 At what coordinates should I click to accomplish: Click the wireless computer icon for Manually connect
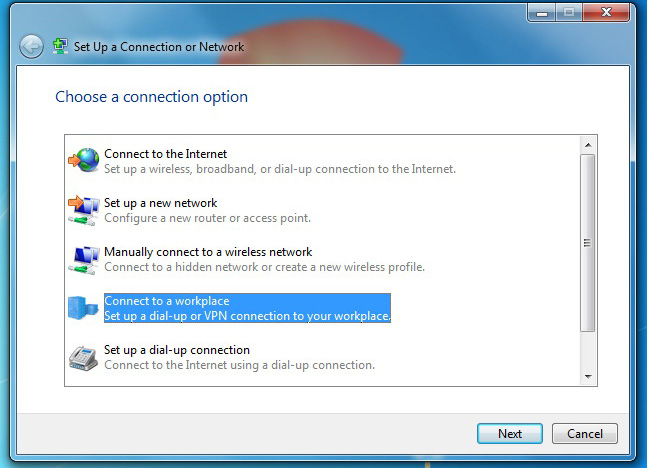84,259
